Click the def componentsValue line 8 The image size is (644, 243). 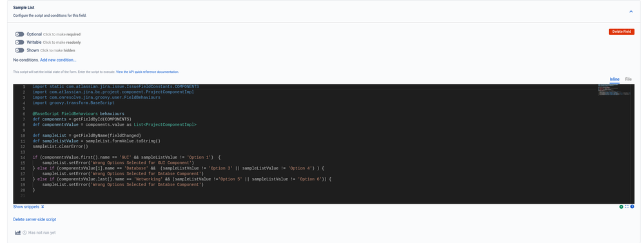pos(115,124)
